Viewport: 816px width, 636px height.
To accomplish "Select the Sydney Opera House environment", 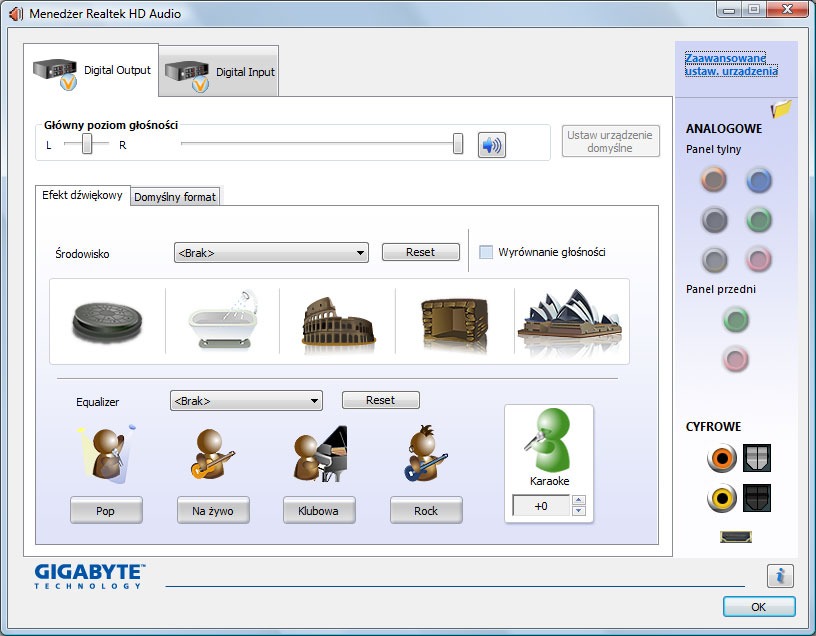I will (x=570, y=321).
